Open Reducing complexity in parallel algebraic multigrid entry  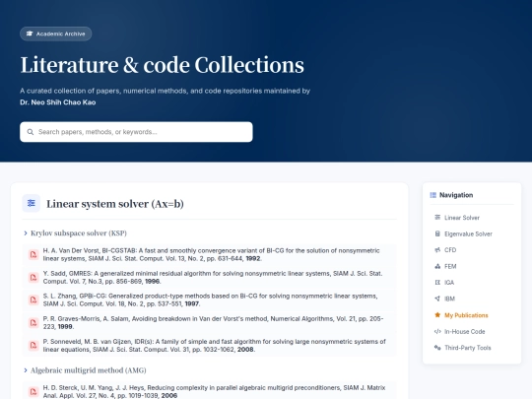(x=209, y=391)
